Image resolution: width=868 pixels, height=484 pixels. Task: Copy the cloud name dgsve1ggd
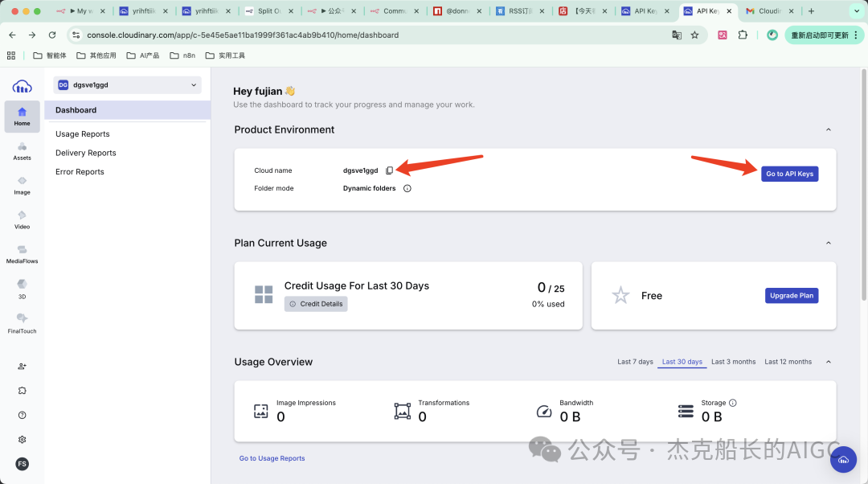[389, 170]
